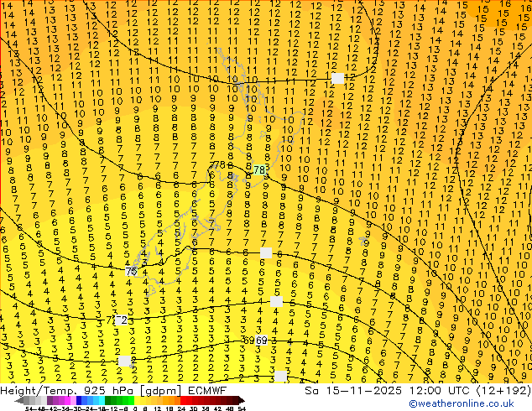The width and height of the screenshot is (532, 411).
Task: Click the white-boxed "69" contour label
Action: click(x=261, y=341)
